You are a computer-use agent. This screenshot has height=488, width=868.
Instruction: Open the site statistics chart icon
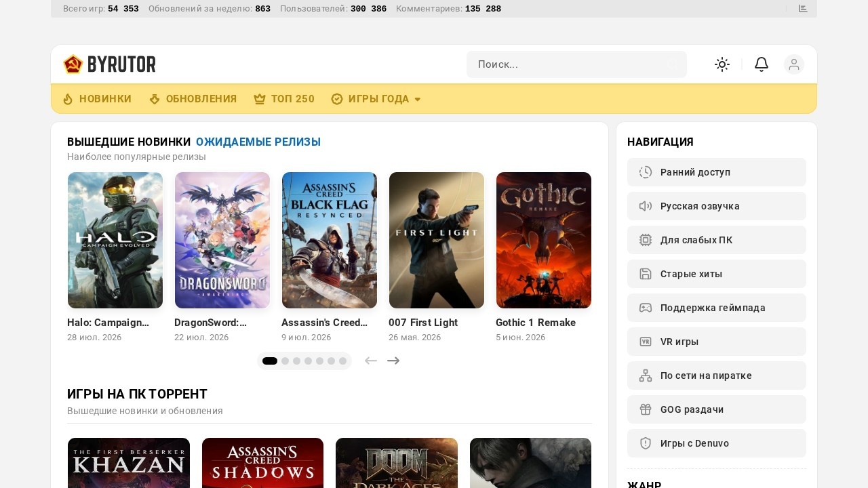(803, 9)
